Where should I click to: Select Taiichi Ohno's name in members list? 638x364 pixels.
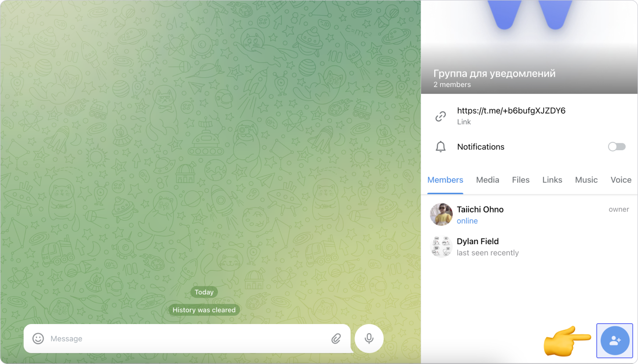[480, 209]
